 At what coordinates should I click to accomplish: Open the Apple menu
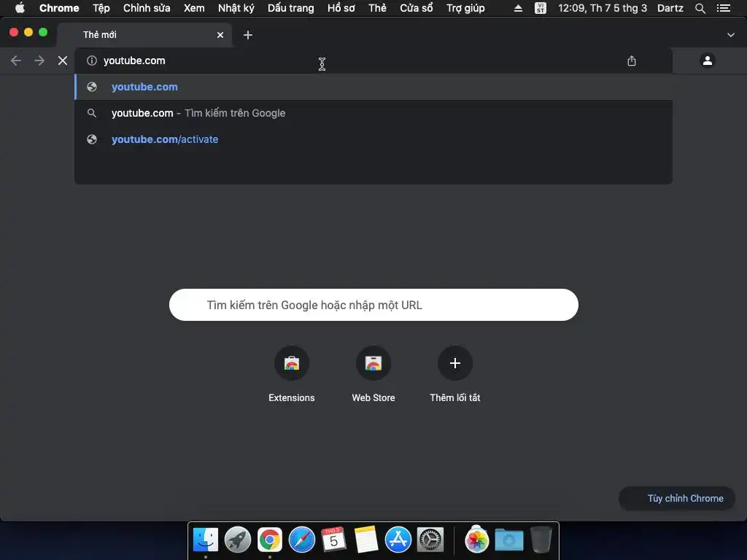point(20,8)
